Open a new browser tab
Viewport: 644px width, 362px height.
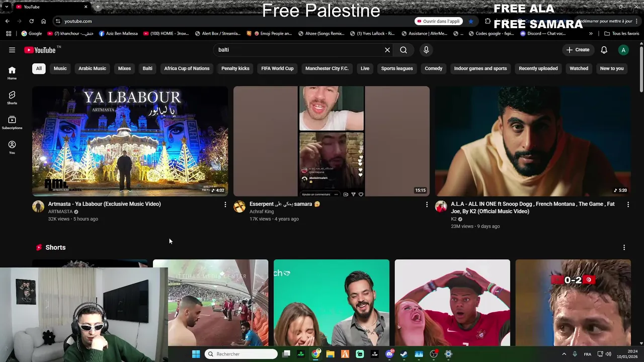coord(98,7)
